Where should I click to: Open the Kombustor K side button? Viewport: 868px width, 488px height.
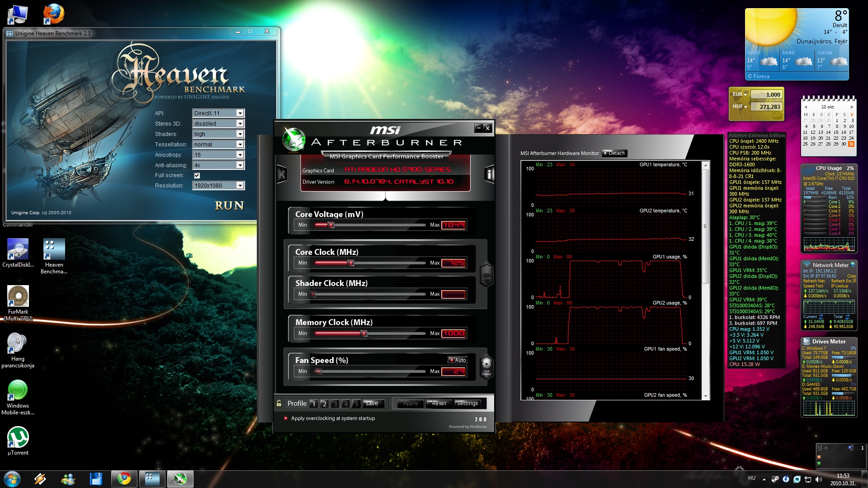click(282, 174)
